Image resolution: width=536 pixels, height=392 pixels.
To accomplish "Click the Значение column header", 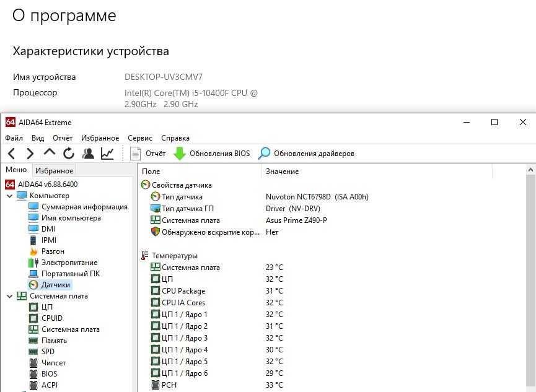I will click(377, 172).
